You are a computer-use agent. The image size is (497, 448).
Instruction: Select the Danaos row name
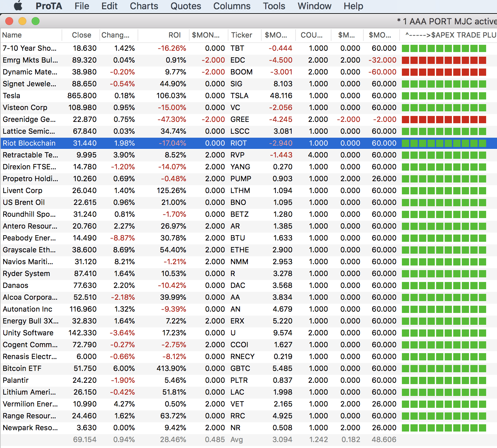(15, 286)
